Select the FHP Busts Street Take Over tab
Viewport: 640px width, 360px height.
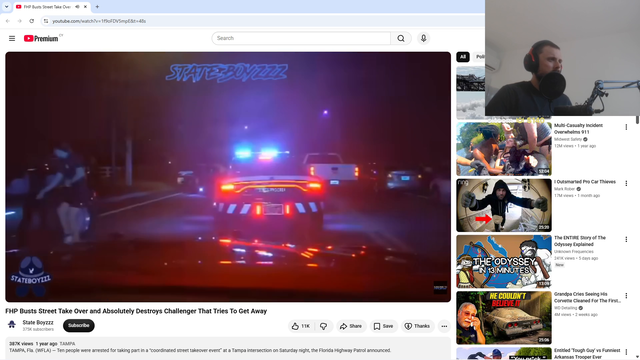click(47, 7)
